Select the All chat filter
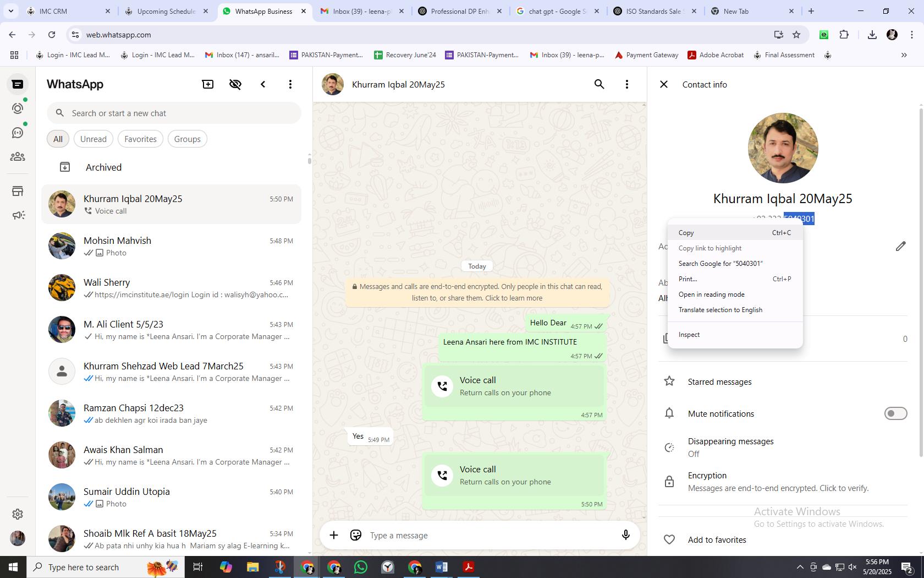 58,139
